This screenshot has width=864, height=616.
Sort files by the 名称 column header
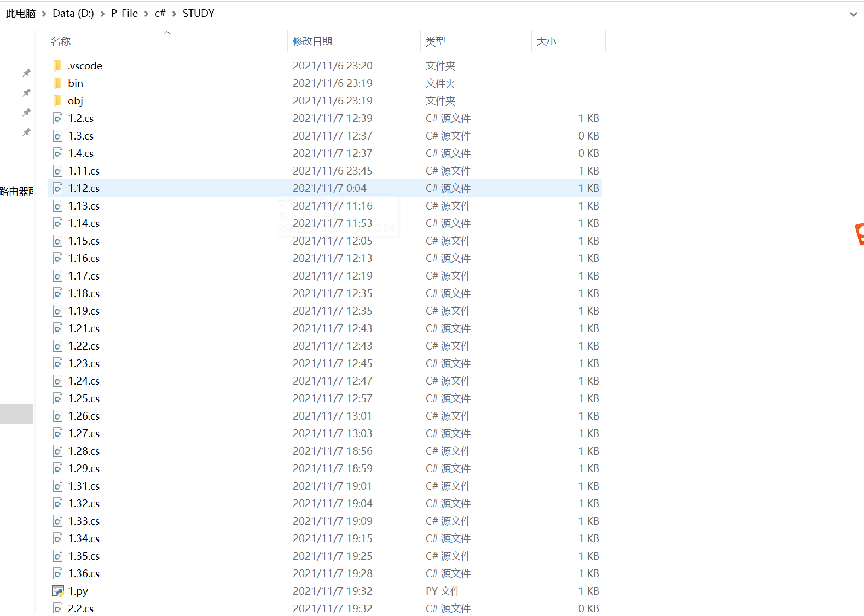(x=61, y=42)
